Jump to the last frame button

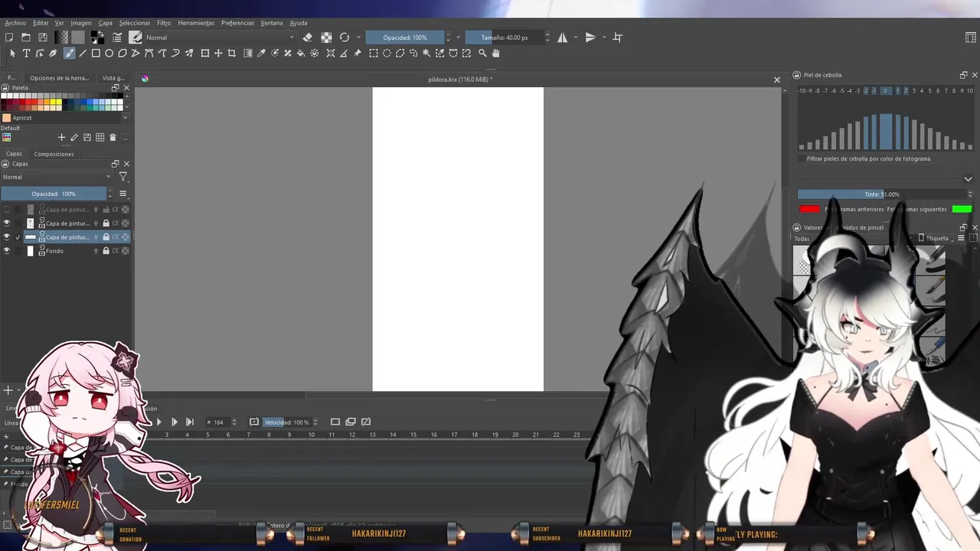[190, 422]
